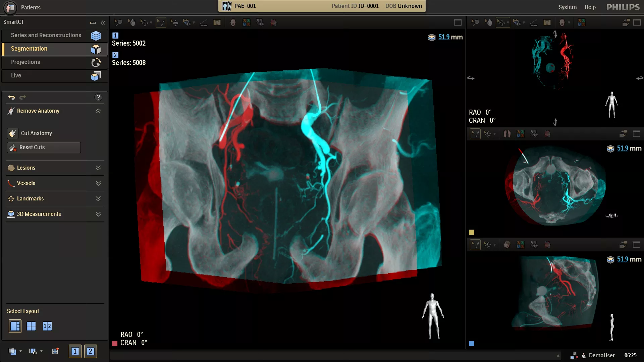The image size is (644, 362).
Task: Select the side-by-side 1|2 layout option
Action: point(47,326)
